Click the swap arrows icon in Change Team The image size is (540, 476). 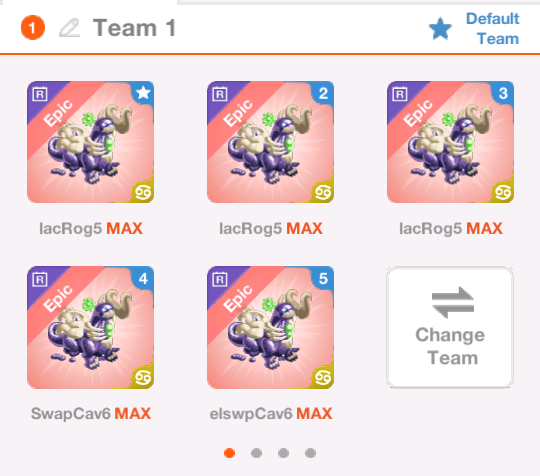453,302
